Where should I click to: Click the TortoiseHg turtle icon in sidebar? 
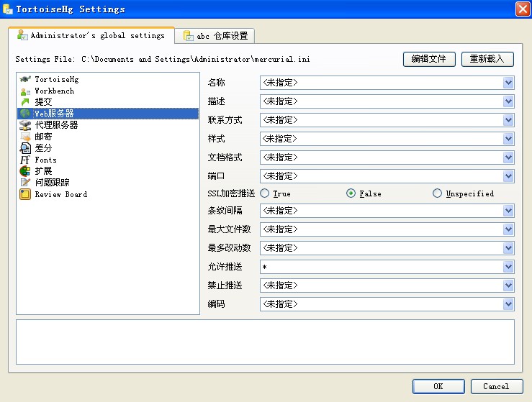tap(25, 79)
